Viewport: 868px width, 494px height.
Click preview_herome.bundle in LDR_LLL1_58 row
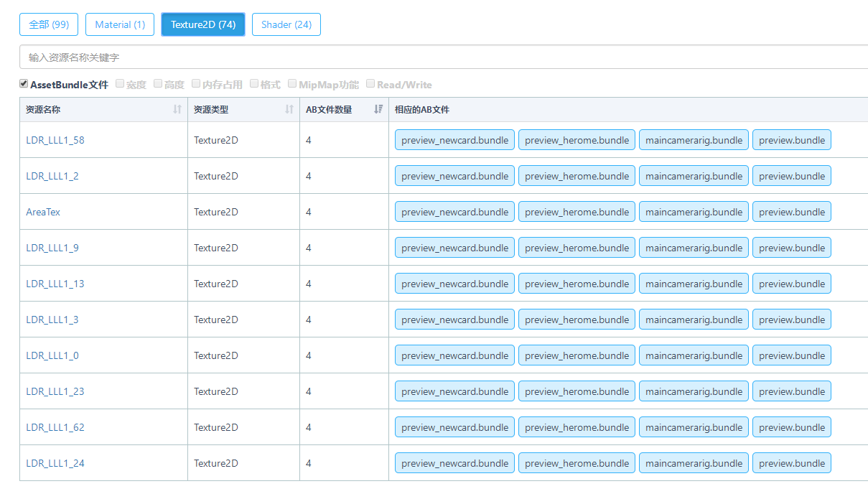(x=577, y=140)
